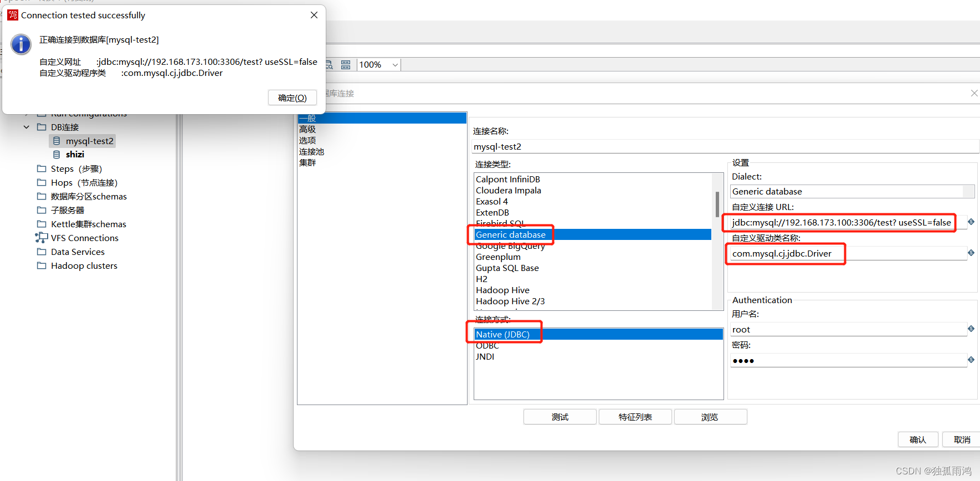Click variable icon beside driver class field
Image resolution: width=980 pixels, height=481 pixels.
[971, 253]
